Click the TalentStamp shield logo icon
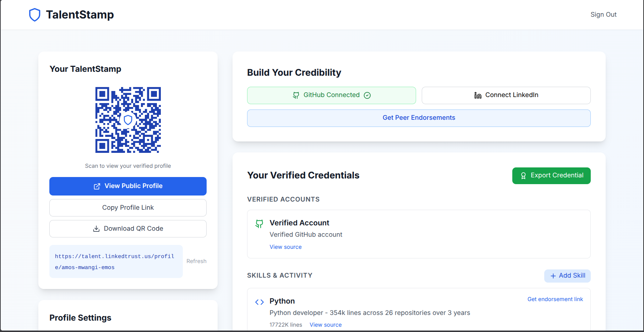The image size is (644, 332). (34, 15)
